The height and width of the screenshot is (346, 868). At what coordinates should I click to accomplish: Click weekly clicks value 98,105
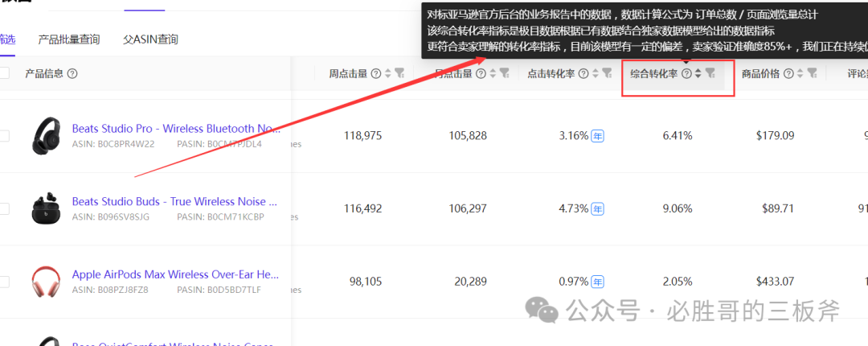(366, 282)
